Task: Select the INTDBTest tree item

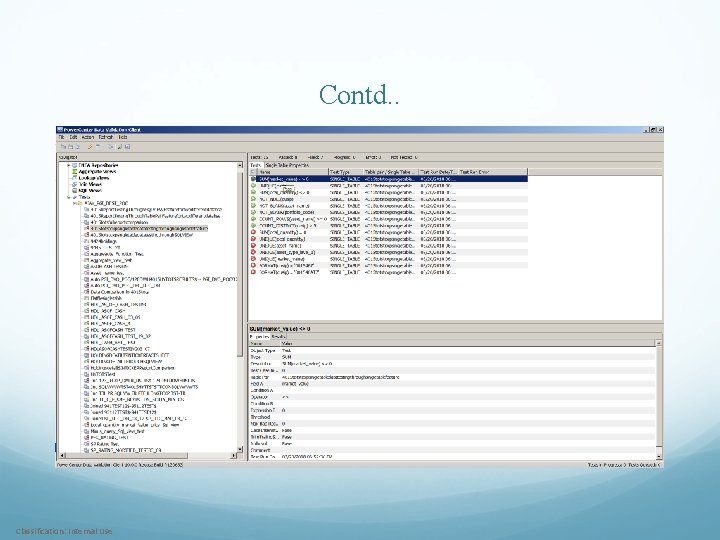Action: (103, 374)
